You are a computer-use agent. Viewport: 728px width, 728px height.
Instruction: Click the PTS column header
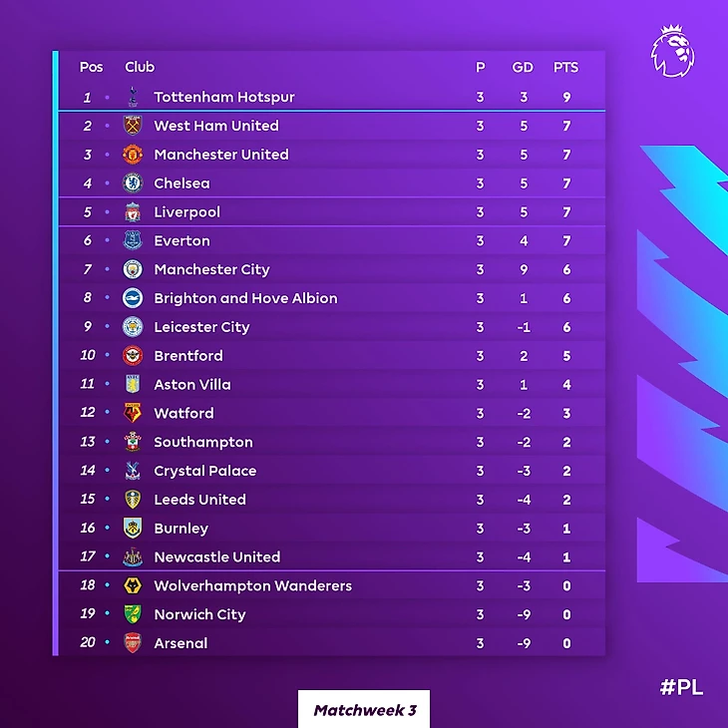[x=565, y=68]
